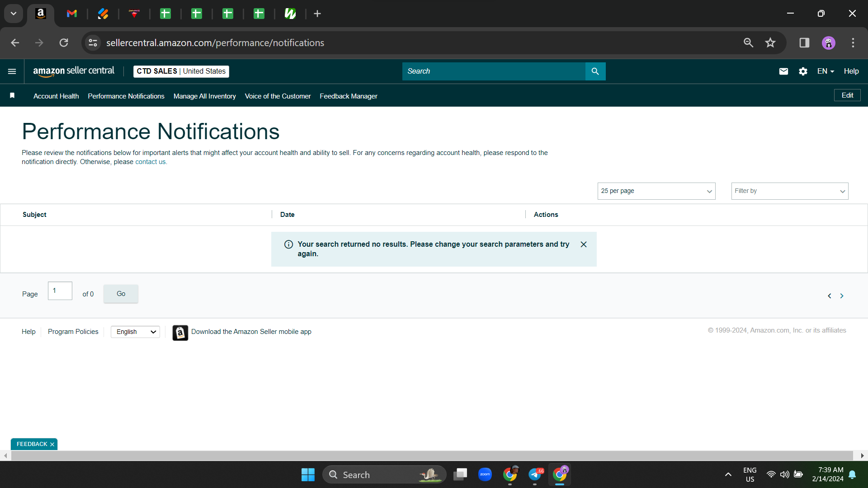
Task: Switch to the last green W tab
Action: click(x=290, y=14)
